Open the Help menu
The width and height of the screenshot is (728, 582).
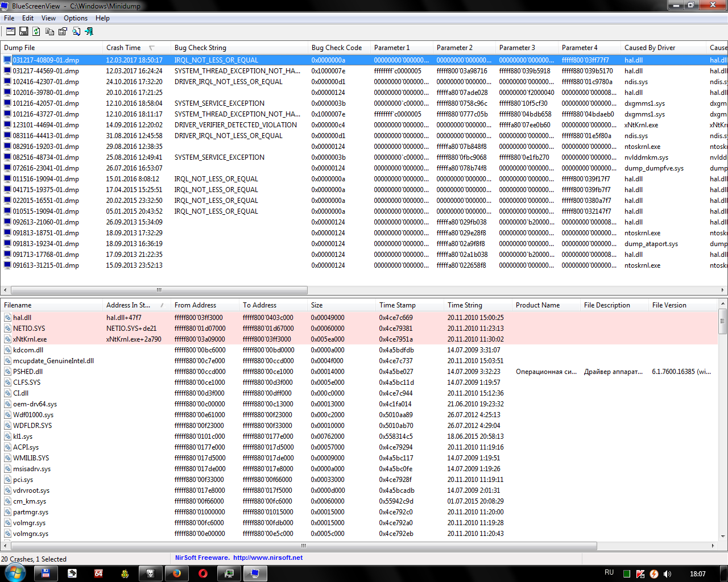tap(102, 18)
